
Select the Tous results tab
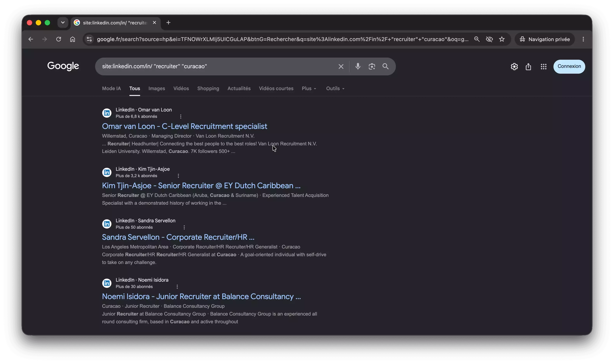point(134,89)
